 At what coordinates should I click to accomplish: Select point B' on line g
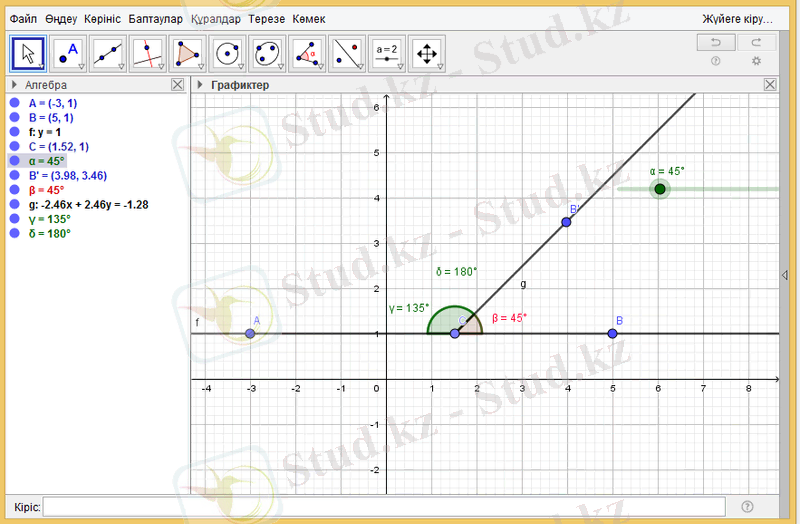(x=566, y=222)
